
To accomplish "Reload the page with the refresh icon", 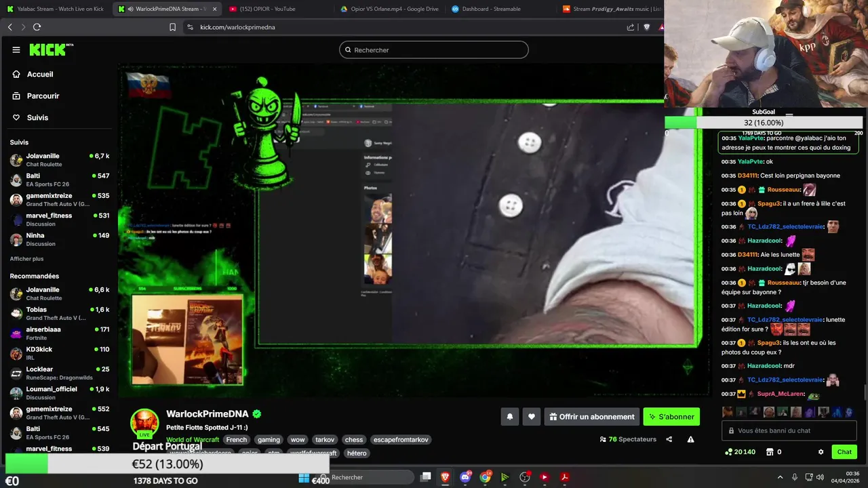I will (x=37, y=27).
